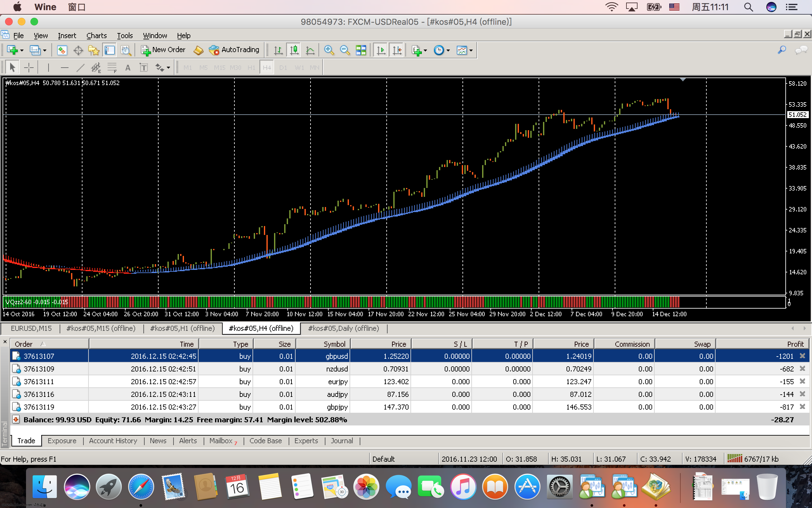Select the Crosshair tool
The height and width of the screenshot is (508, 812).
click(29, 68)
